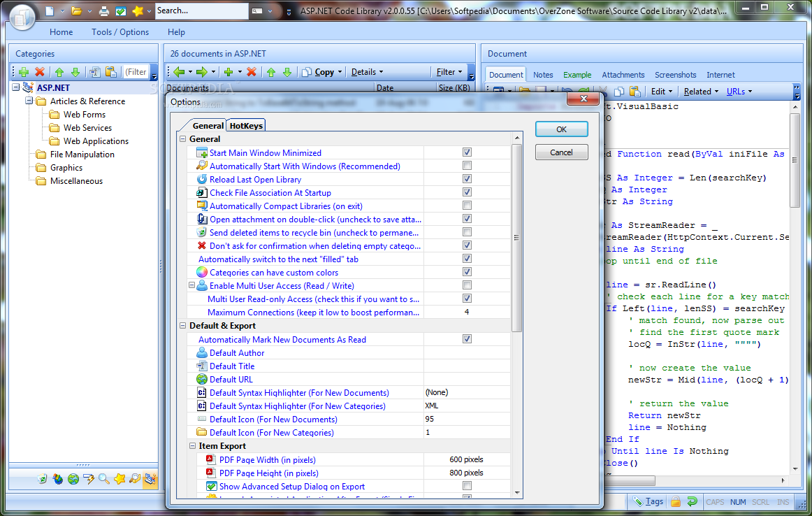Click the Windows globe icon in bottom panel

[x=57, y=479]
